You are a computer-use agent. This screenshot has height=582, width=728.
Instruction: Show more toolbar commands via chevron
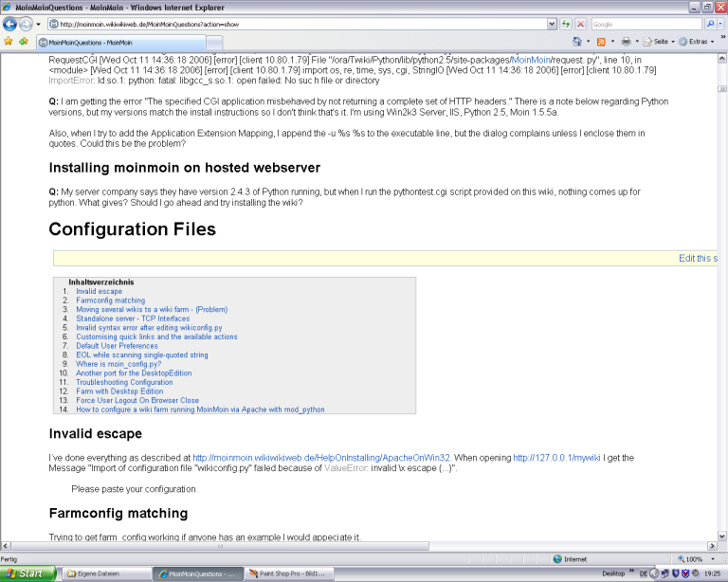723,37
